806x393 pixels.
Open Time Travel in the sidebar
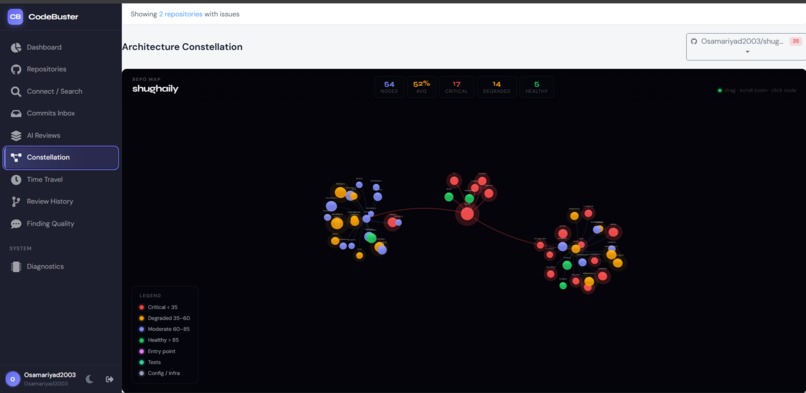[61, 180]
